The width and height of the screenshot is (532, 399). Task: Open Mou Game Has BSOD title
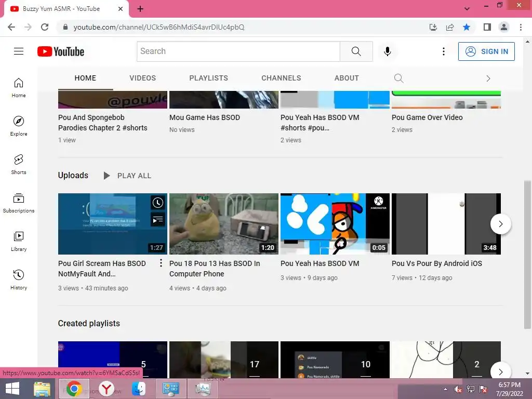coord(205,117)
